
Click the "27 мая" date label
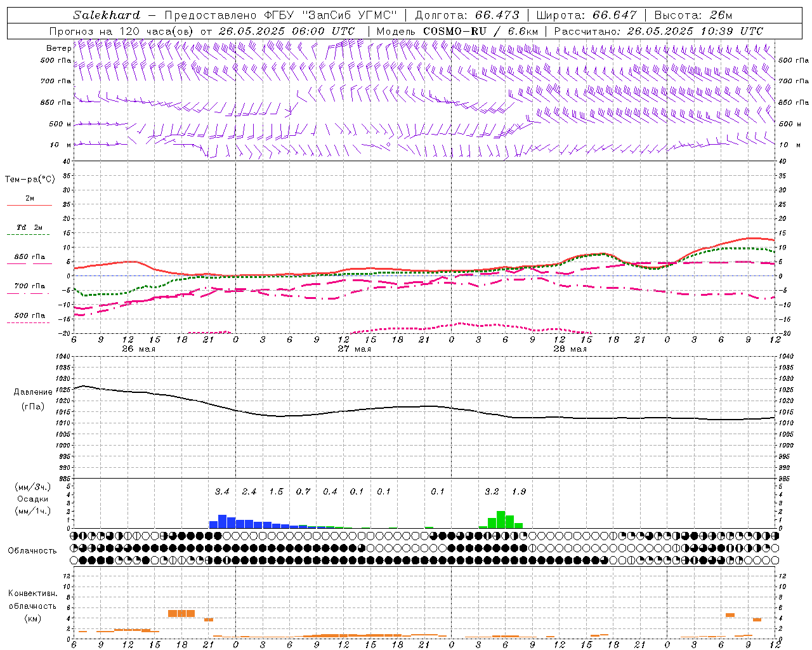(355, 349)
